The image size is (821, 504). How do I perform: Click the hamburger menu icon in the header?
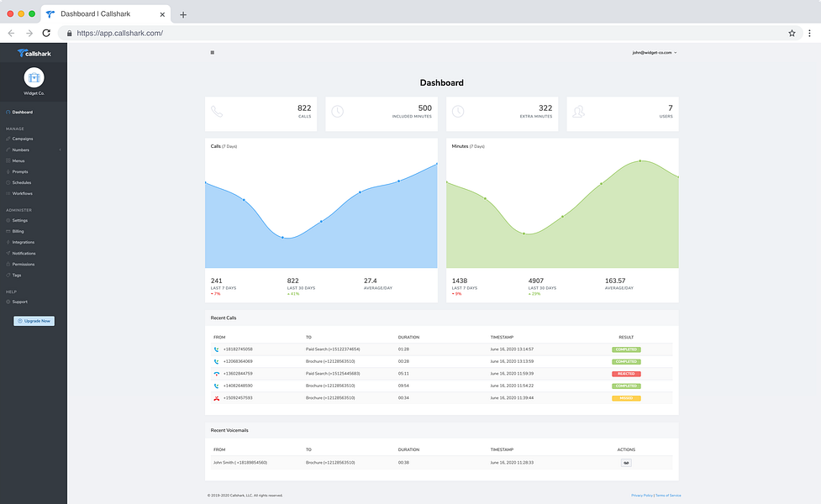[x=212, y=52]
